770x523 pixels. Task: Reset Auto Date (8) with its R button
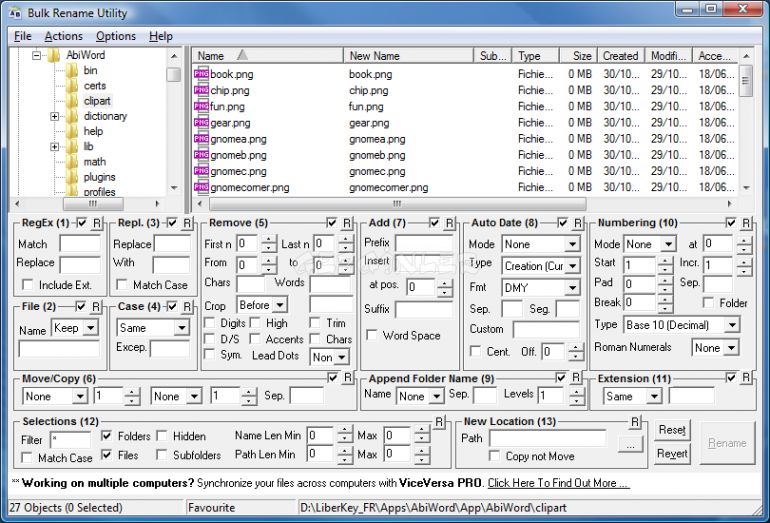tap(578, 223)
